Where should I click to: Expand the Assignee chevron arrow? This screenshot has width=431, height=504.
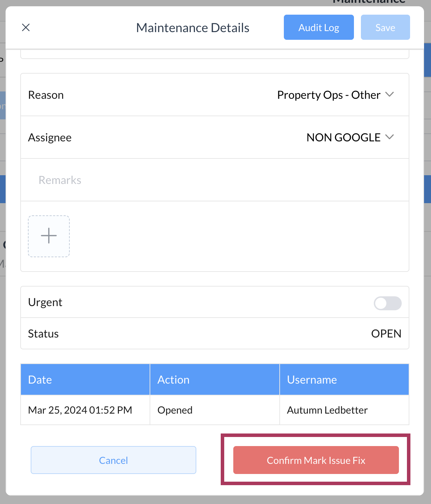(390, 137)
